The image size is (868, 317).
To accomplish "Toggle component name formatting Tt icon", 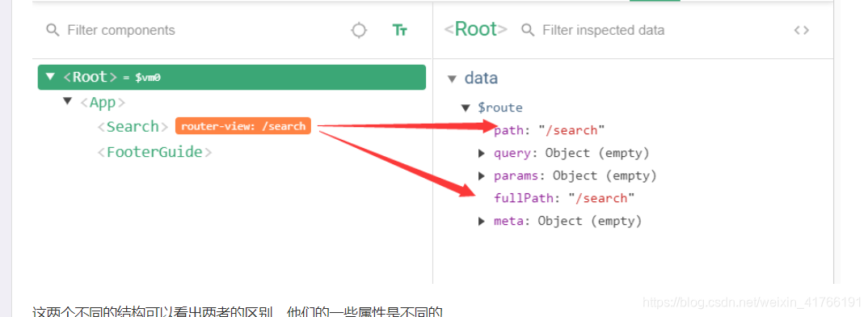I will tap(400, 30).
